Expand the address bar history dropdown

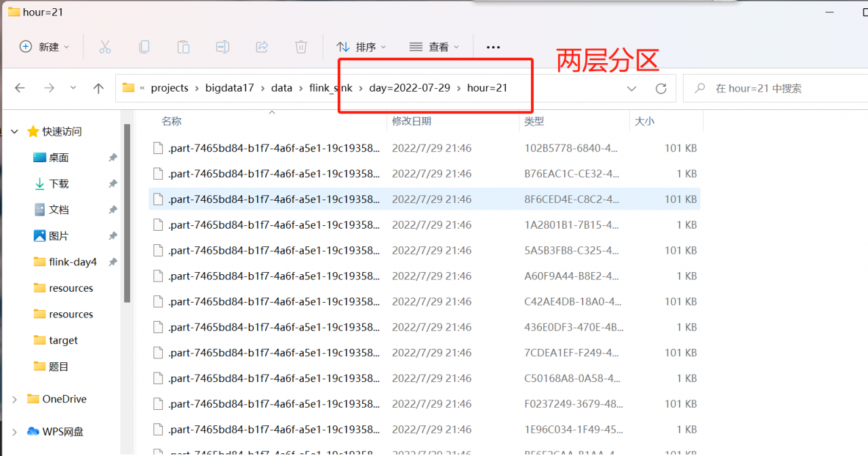pyautogui.click(x=631, y=88)
